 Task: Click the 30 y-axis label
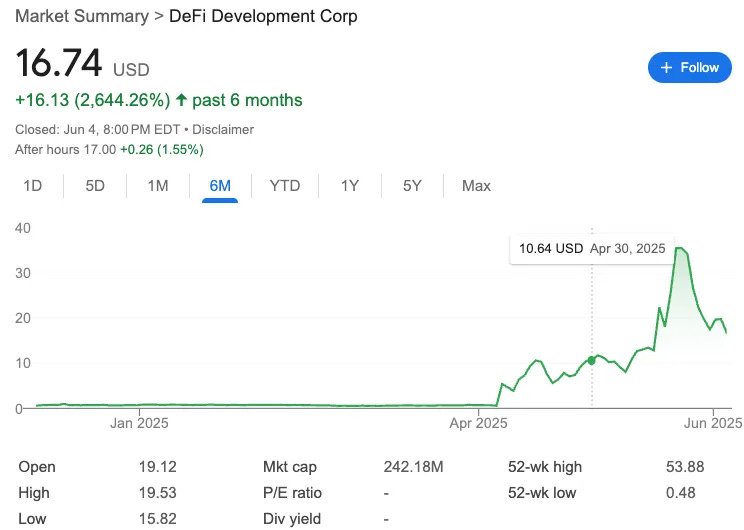click(23, 273)
